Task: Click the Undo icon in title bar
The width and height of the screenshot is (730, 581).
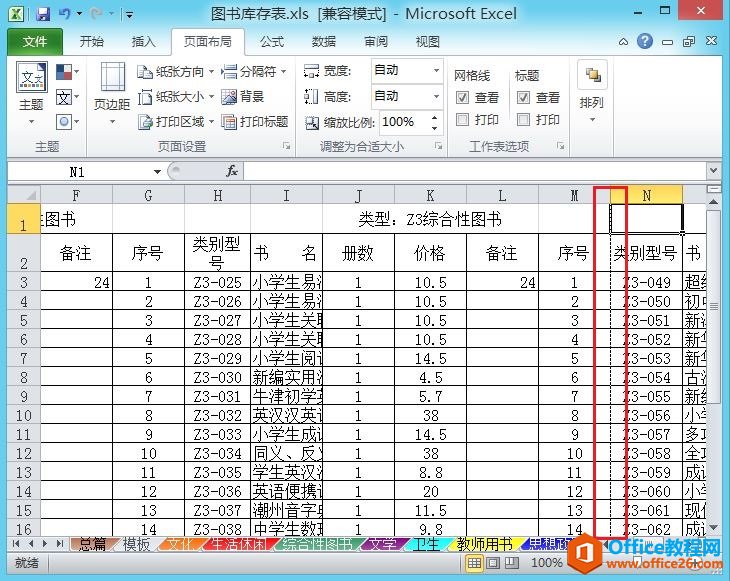Action: tap(64, 14)
